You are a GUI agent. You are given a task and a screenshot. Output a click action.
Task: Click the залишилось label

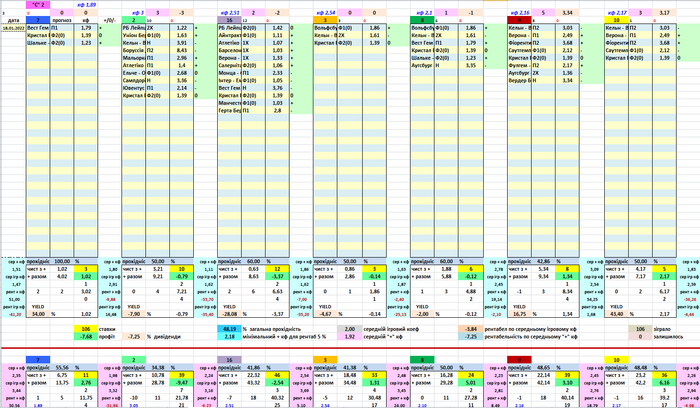[x=668, y=337]
